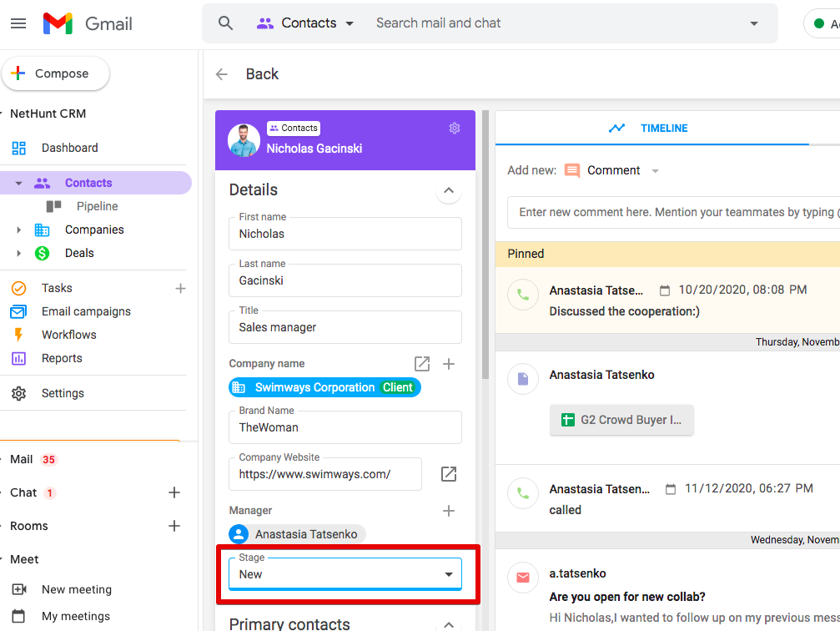Image resolution: width=840 pixels, height=631 pixels.
Task: Open company website external link icon
Action: coord(449,474)
